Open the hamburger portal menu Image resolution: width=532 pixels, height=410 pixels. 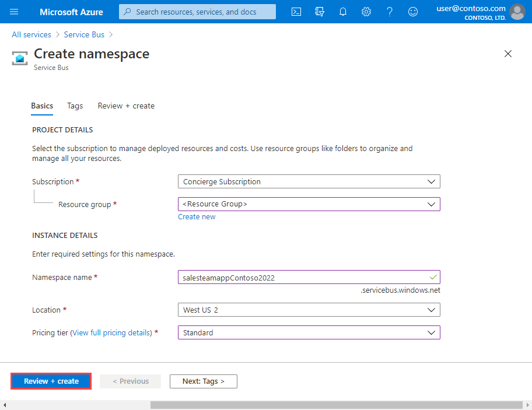pos(14,12)
